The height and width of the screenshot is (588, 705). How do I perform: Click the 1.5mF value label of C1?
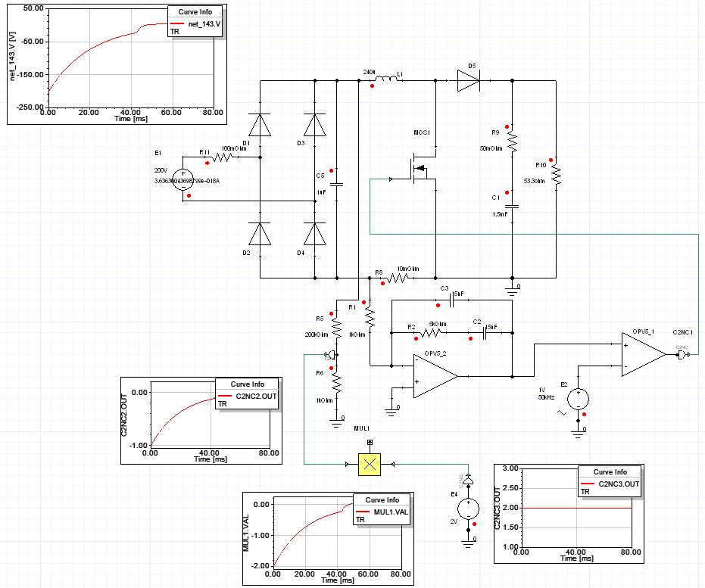coord(500,214)
